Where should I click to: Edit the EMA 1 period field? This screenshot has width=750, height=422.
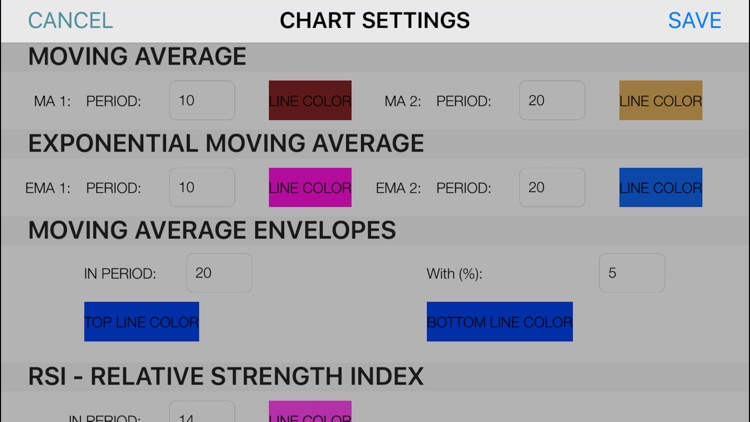tap(202, 188)
